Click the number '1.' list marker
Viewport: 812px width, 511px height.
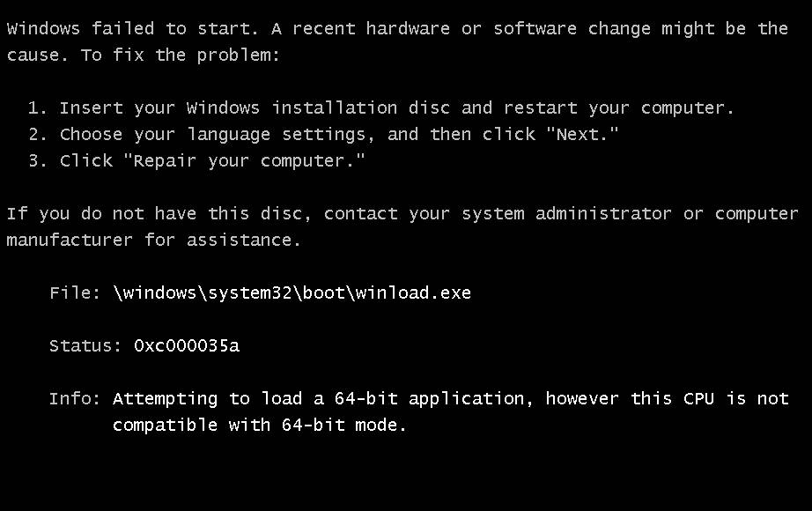[37, 107]
